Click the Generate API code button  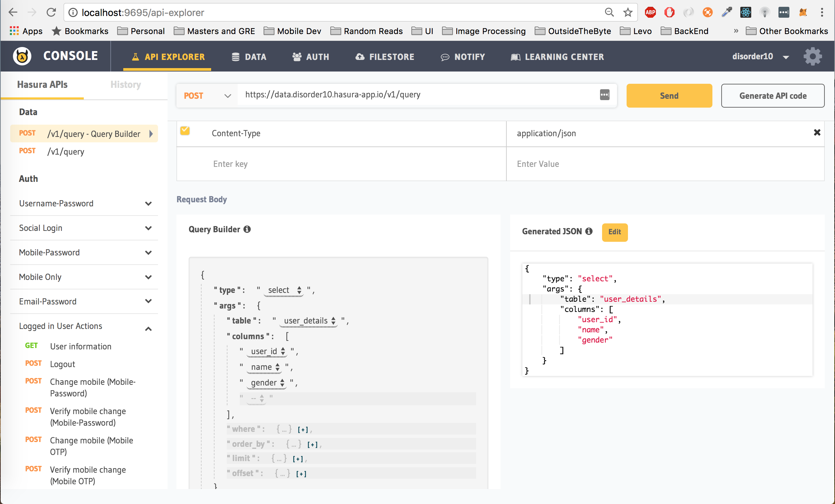(x=772, y=96)
